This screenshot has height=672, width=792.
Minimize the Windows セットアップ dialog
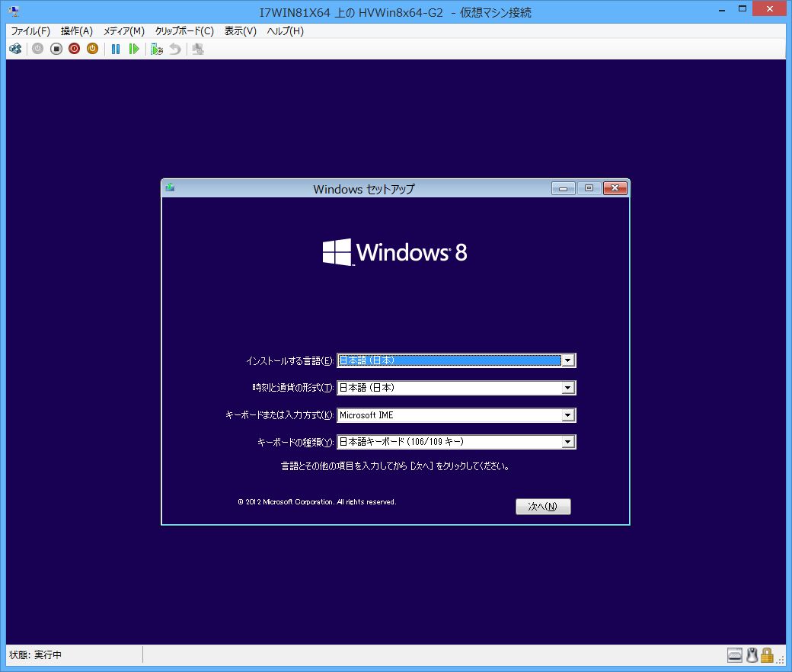(564, 188)
